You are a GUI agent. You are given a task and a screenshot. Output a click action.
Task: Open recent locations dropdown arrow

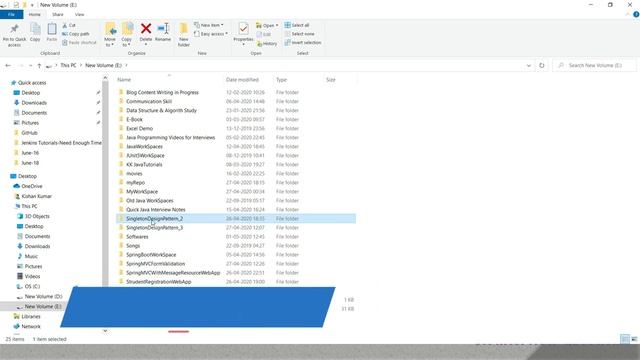31,65
